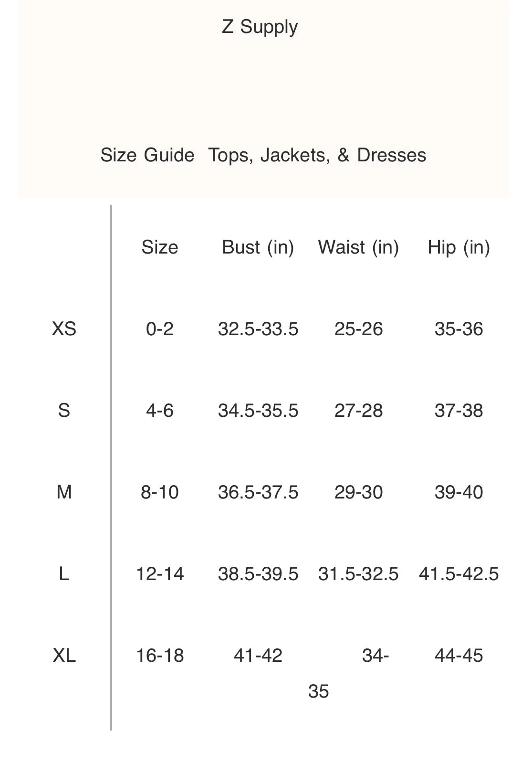This screenshot has height=763, width=532.
Task: Select the Size Guide heading
Action: click(x=147, y=155)
